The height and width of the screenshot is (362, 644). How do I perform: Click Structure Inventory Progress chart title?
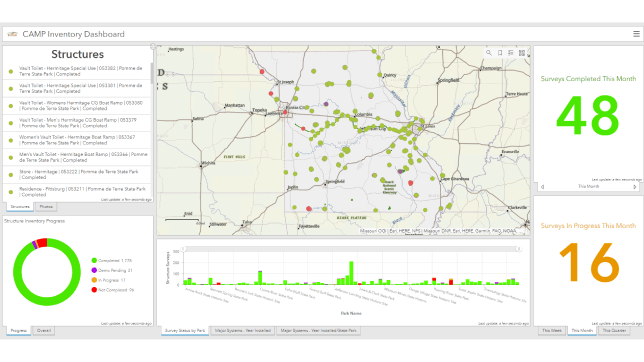click(x=34, y=221)
